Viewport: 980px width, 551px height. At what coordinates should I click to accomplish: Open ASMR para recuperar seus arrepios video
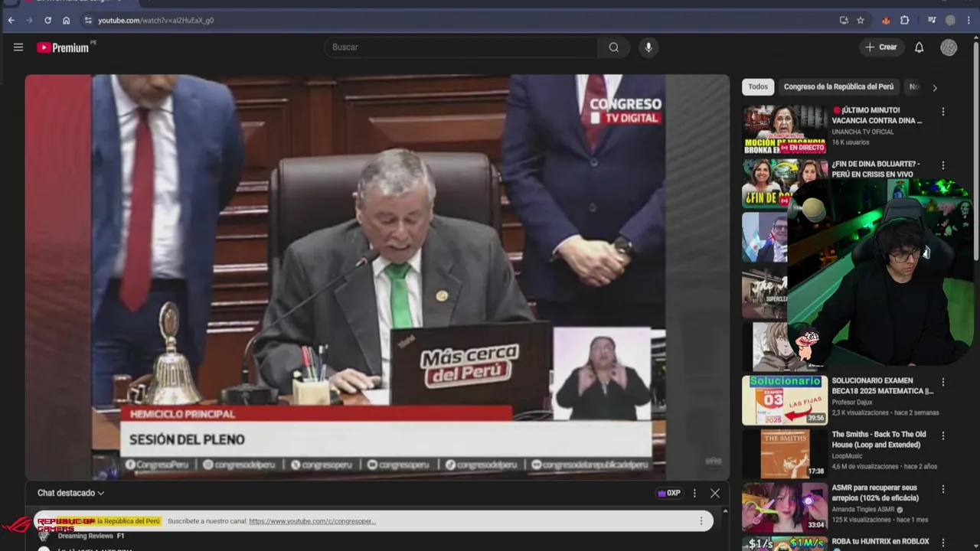point(875,493)
